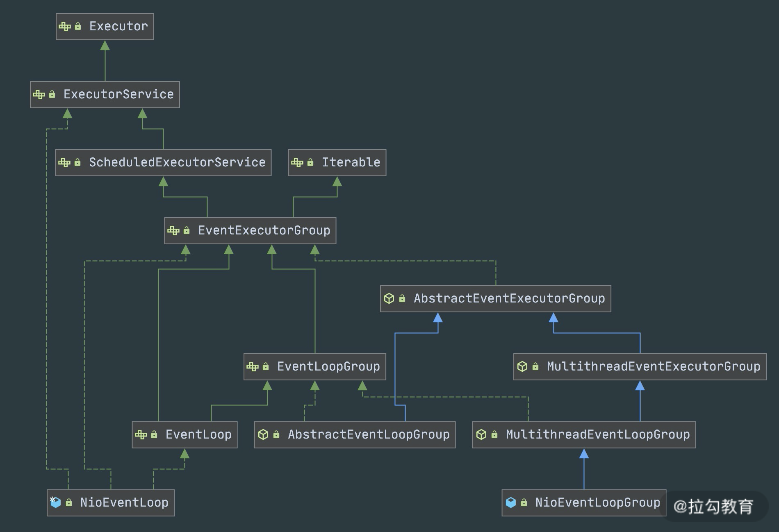Click the interface icon of EventLoopGroup
The image size is (779, 532).
(253, 366)
